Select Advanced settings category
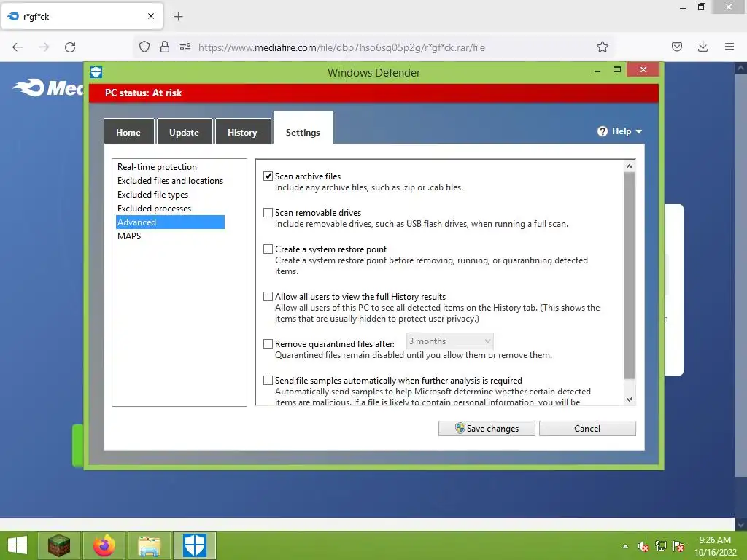This screenshot has height=560, width=747. [x=170, y=222]
